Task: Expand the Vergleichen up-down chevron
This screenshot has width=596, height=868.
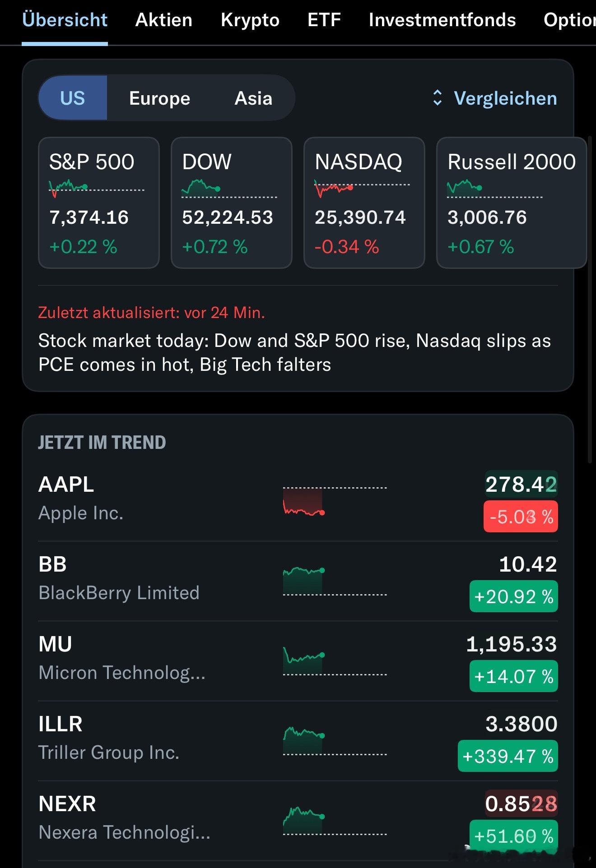Action: pyautogui.click(x=437, y=98)
